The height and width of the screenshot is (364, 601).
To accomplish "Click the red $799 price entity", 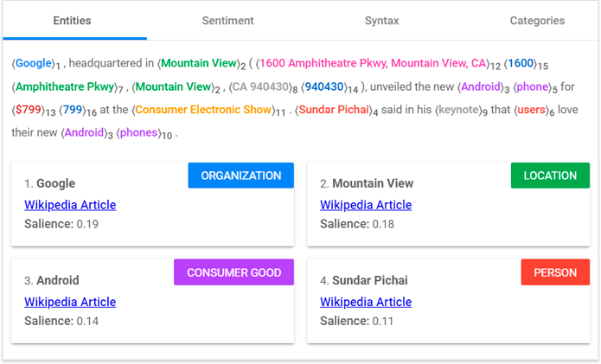I will click(x=29, y=110).
